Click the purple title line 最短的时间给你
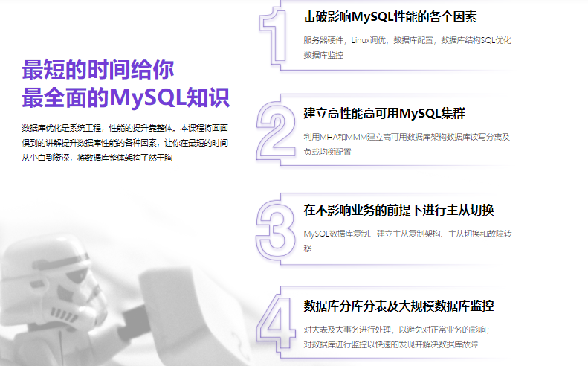588x366 pixels. tap(97, 69)
